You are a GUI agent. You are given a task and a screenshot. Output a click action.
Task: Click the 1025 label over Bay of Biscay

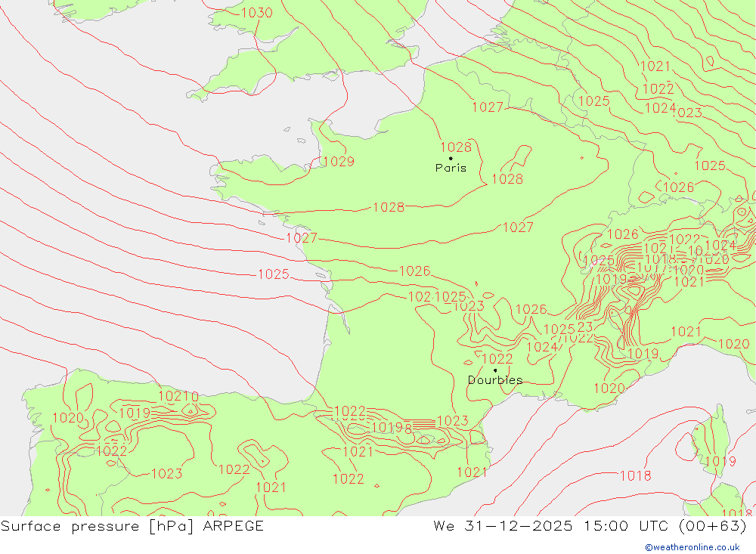coord(274,274)
